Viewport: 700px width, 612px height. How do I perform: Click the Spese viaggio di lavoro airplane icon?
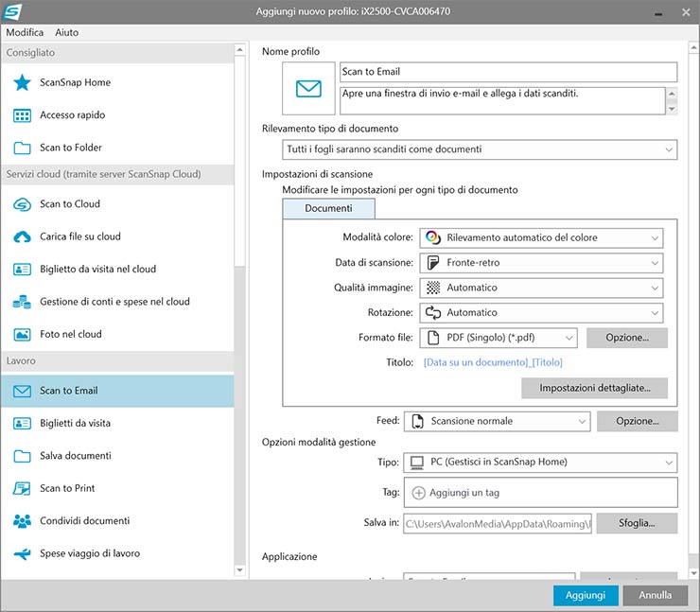tap(22, 554)
